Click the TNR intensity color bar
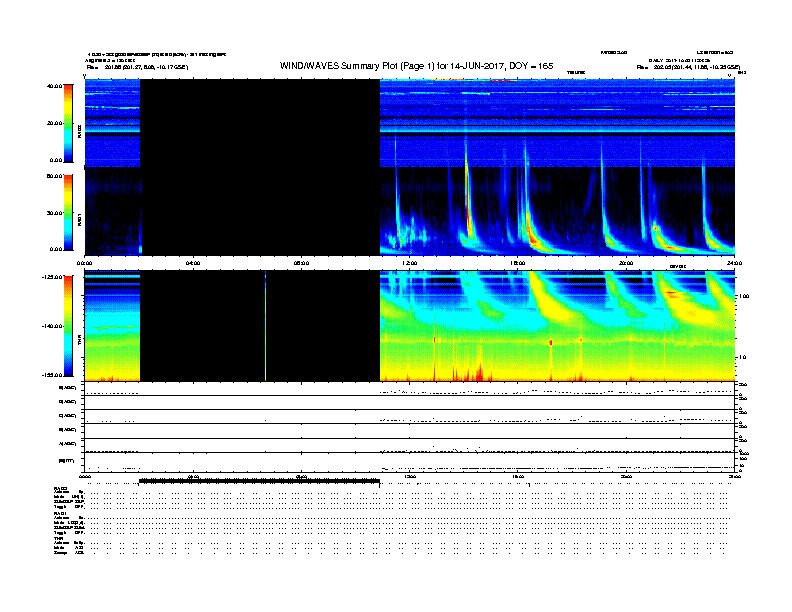The height and width of the screenshot is (612, 792). coord(68,326)
